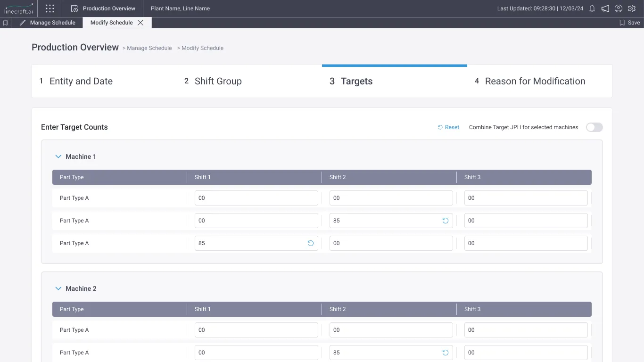This screenshot has height=362, width=644.
Task: Click Production Overview in the top bar
Action: pyautogui.click(x=109, y=8)
